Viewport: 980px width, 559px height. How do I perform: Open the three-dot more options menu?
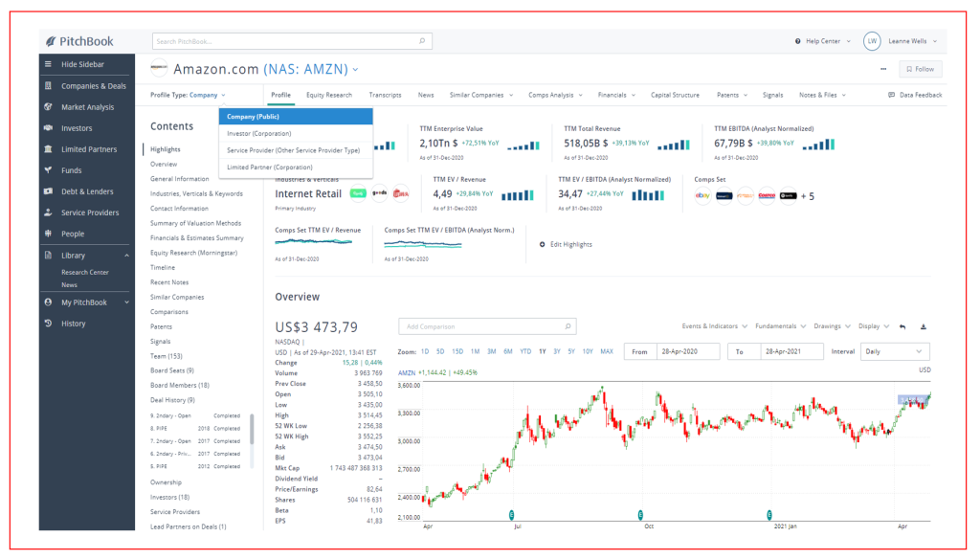click(x=883, y=69)
